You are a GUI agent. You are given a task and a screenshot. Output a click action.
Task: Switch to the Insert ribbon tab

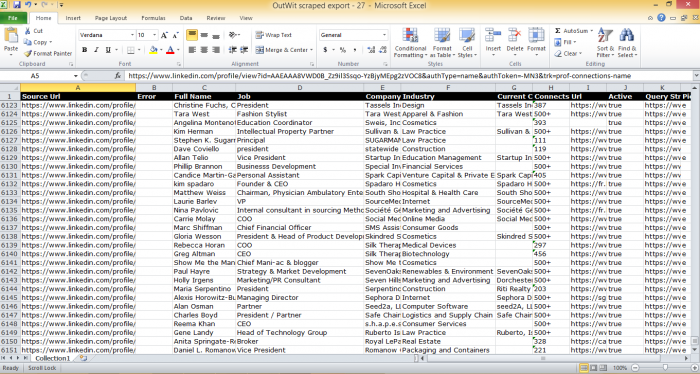[x=73, y=18]
